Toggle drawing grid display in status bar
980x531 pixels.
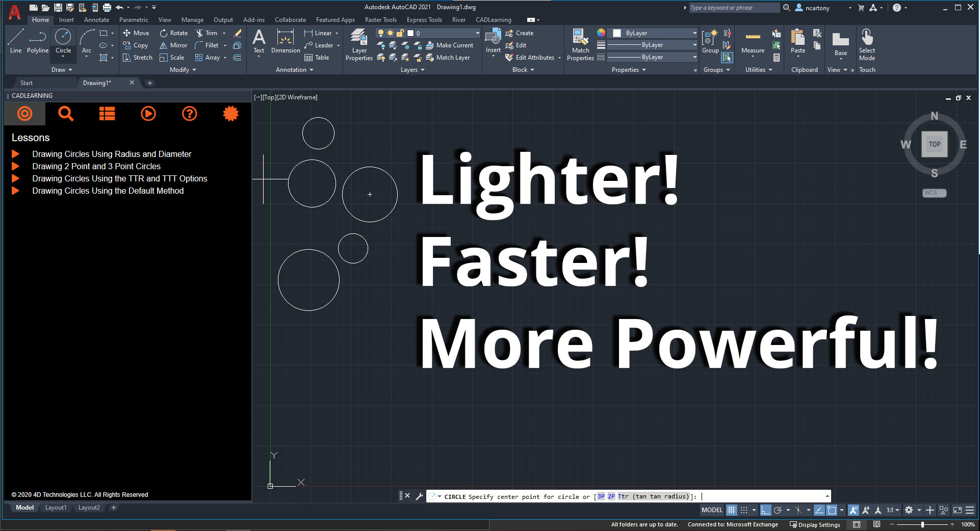tap(732, 510)
